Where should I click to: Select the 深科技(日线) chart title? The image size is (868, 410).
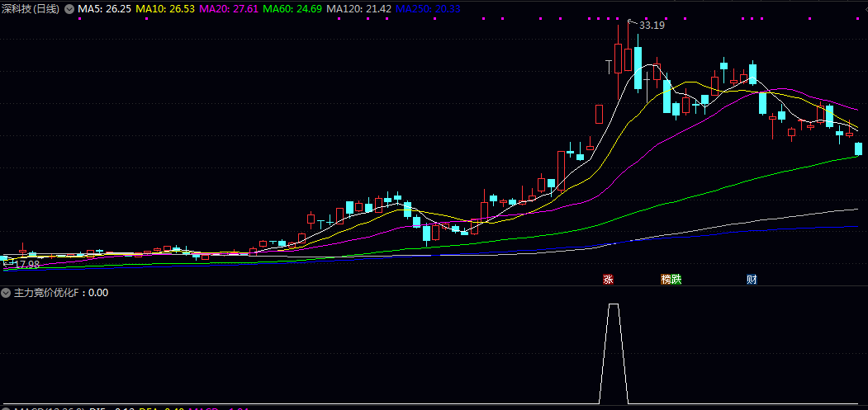(x=31, y=9)
